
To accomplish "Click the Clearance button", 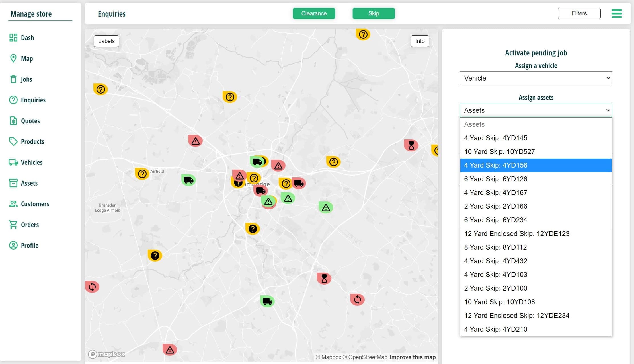I will (313, 13).
